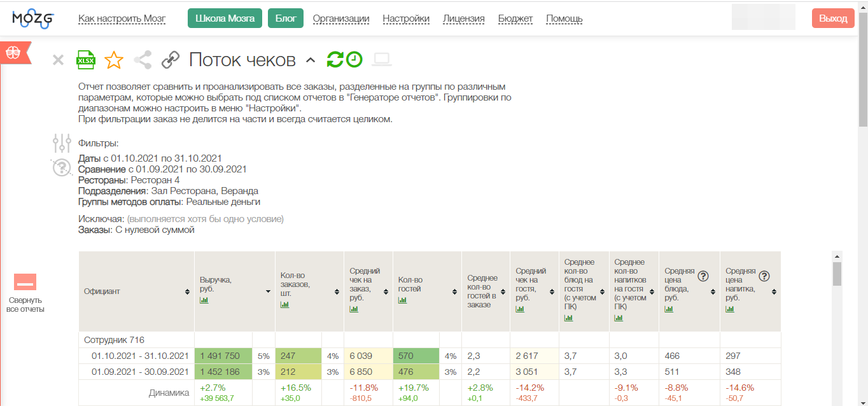
Task: Collapse the Поток чеков report description
Action: 311,60
